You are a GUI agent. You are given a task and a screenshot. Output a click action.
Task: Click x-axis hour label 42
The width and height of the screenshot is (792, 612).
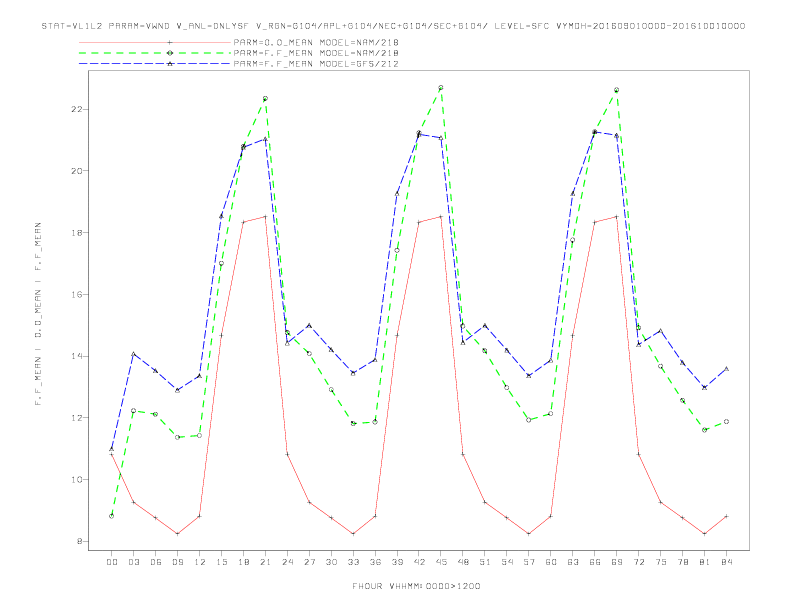tap(419, 562)
